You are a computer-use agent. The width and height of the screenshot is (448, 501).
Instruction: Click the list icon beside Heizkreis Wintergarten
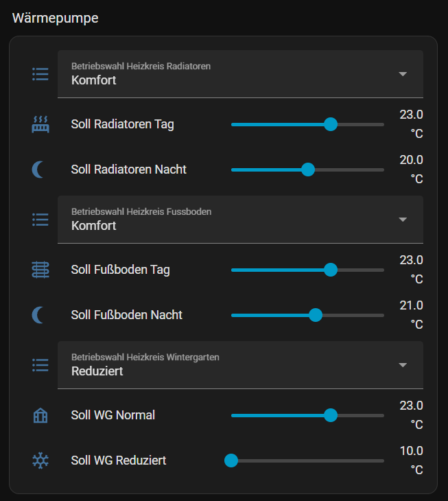click(x=40, y=365)
